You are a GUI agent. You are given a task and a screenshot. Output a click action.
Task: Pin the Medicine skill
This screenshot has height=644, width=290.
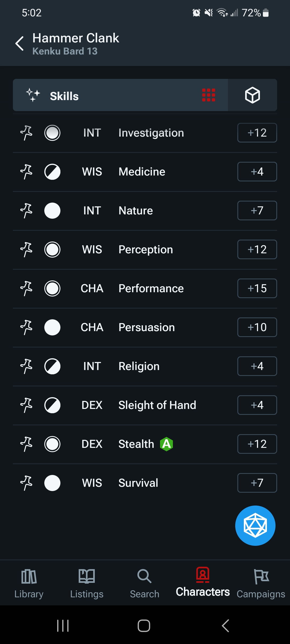click(x=26, y=172)
